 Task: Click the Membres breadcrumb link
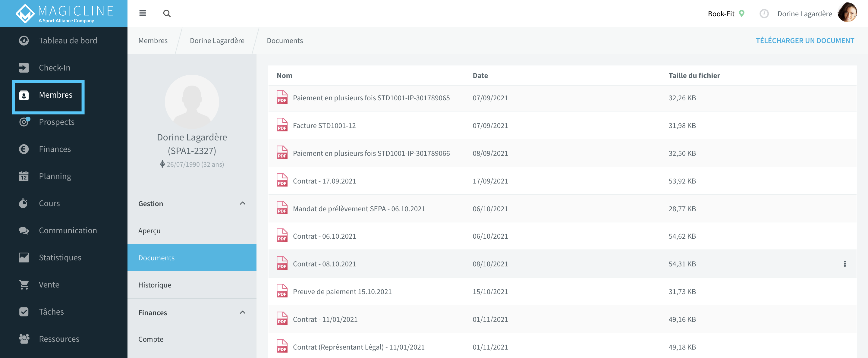[x=153, y=40]
